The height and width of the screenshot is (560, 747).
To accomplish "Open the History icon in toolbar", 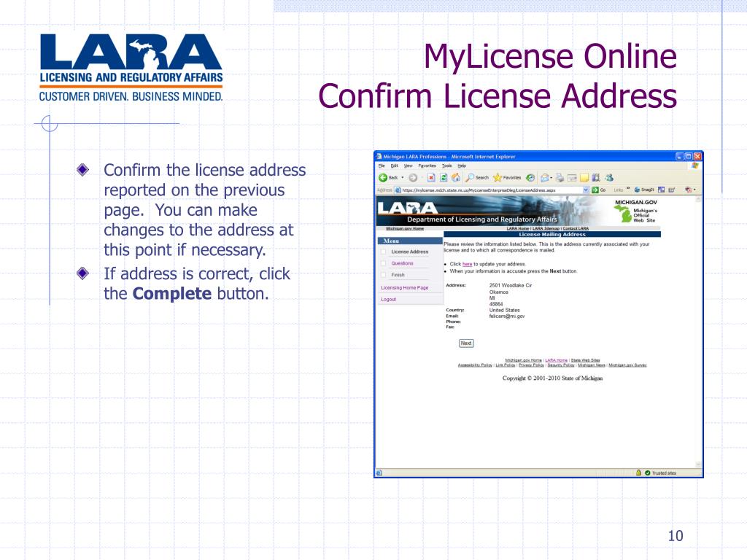I will point(530,178).
